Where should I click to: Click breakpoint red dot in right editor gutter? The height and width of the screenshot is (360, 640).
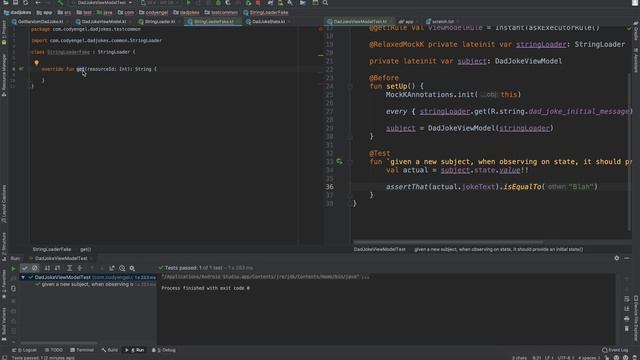tap(320, 29)
